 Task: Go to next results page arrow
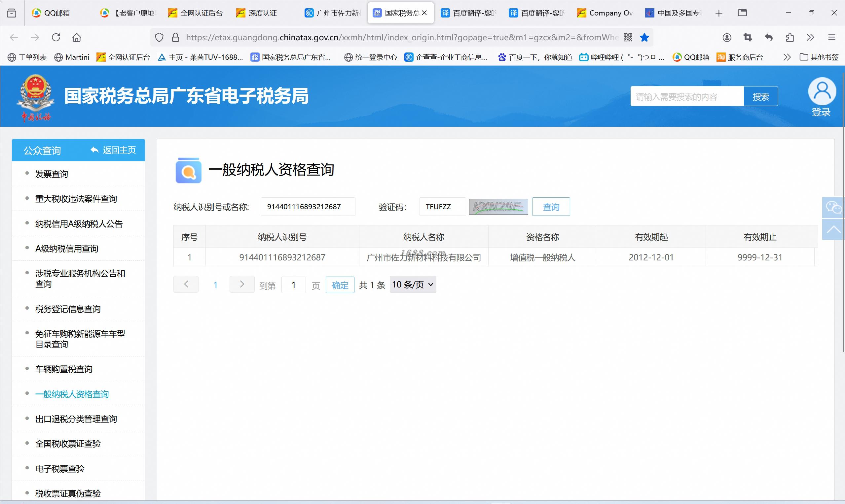point(242,284)
